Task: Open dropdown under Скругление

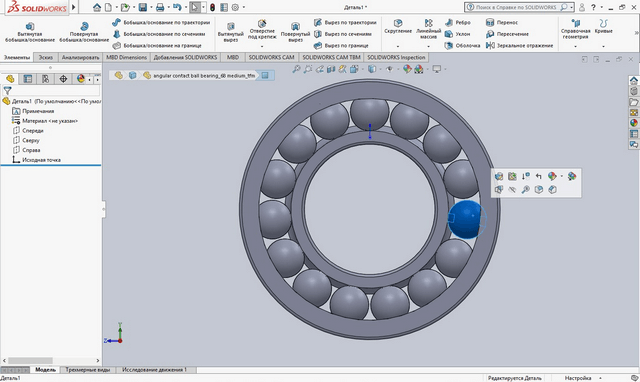Action: [x=398, y=46]
